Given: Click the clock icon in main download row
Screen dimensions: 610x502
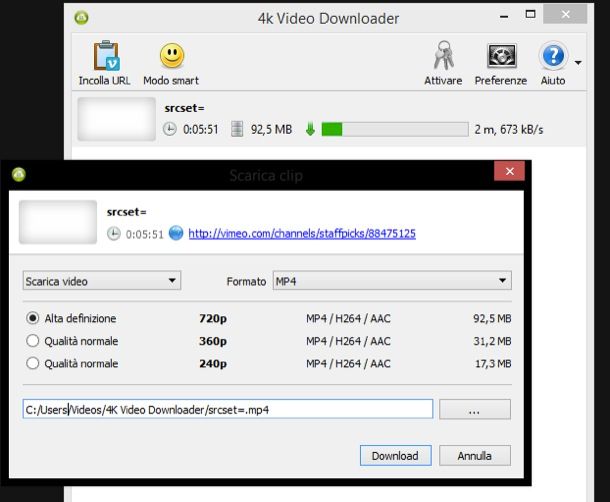Looking at the screenshot, I should [x=170, y=129].
